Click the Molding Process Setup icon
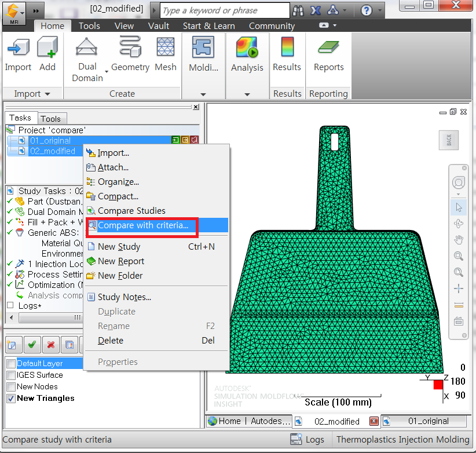 point(203,47)
